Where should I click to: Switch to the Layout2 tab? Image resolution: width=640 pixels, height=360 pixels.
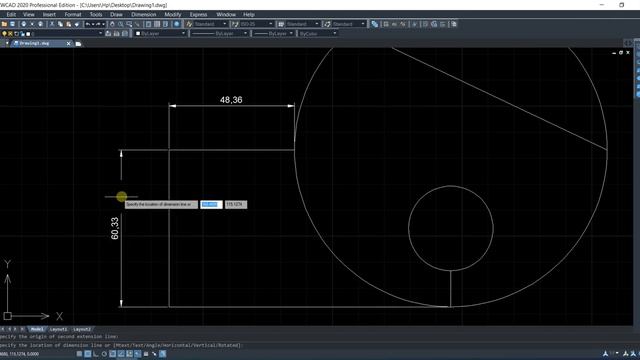[82, 329]
